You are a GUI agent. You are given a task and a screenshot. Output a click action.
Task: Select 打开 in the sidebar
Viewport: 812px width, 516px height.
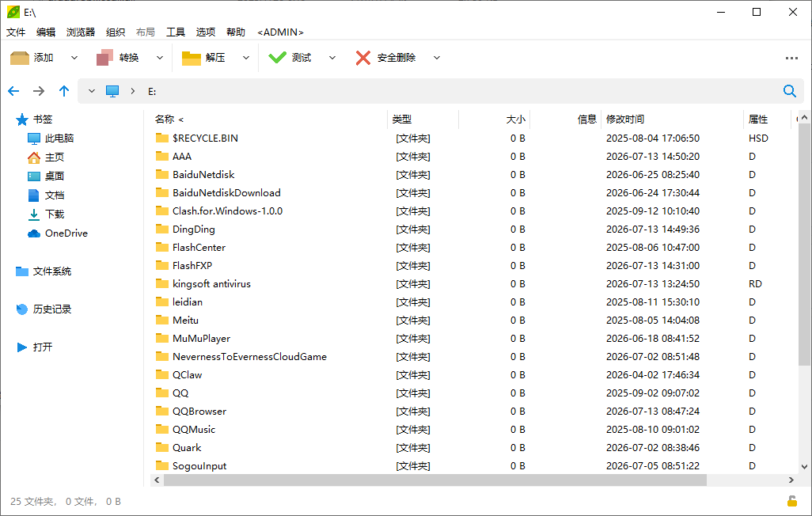point(34,347)
